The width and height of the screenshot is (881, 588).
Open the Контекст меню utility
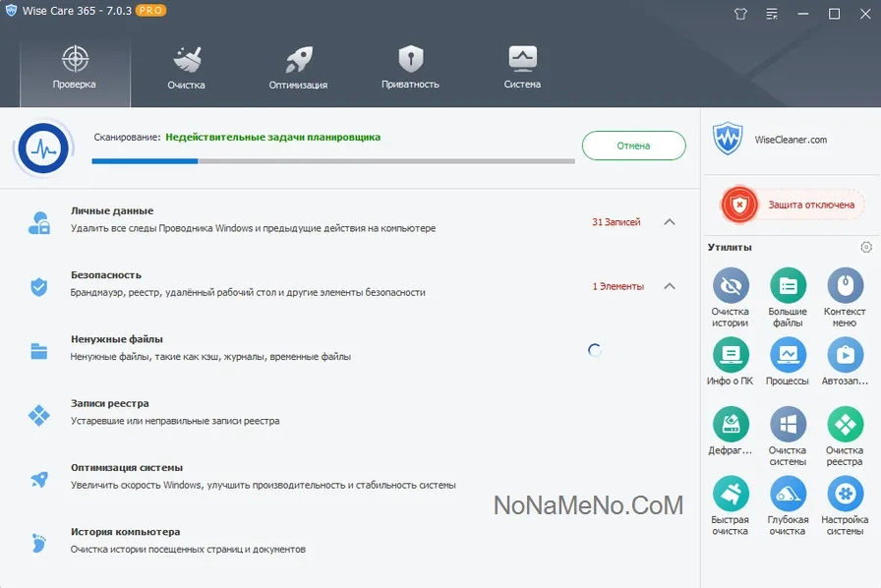[845, 287]
